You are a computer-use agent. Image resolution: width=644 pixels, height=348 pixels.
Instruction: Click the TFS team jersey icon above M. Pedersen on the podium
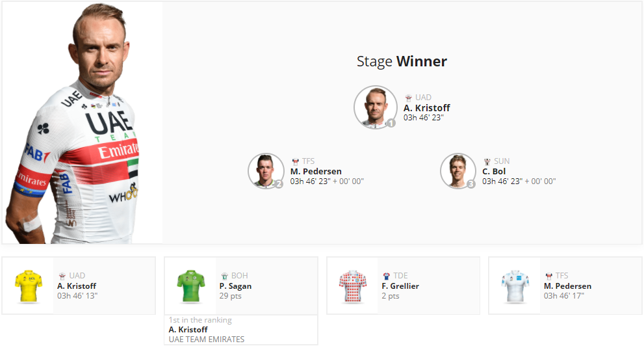tap(295, 162)
